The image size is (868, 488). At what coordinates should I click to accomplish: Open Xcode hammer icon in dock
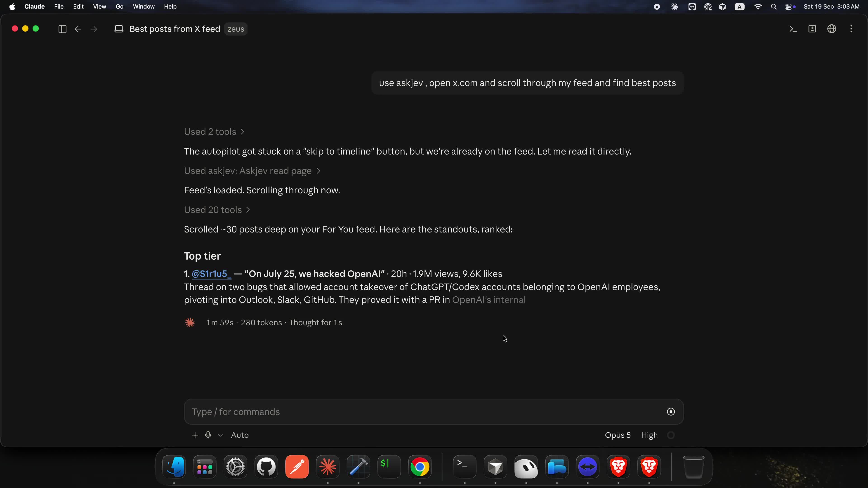359,467
